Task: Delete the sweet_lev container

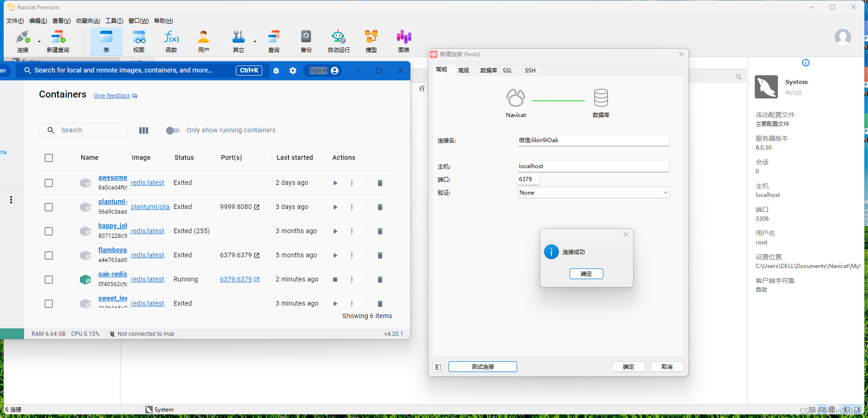Action: tap(380, 304)
